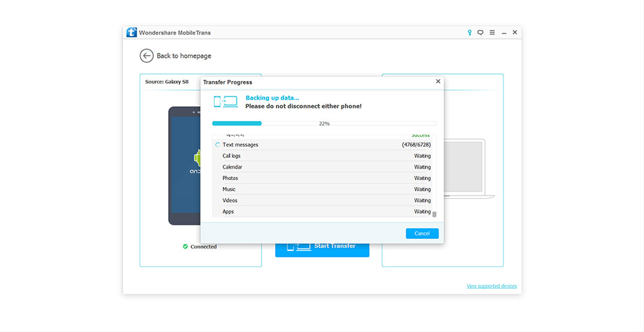Image resolution: width=644 pixels, height=332 pixels.
Task: Click the Transfer Progress dialog title
Action: pos(227,82)
